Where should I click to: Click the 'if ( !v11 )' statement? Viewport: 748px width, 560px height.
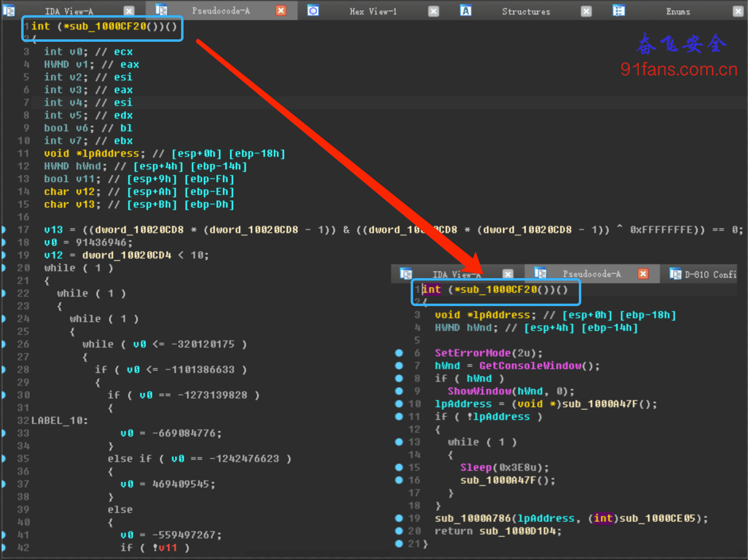(x=155, y=548)
